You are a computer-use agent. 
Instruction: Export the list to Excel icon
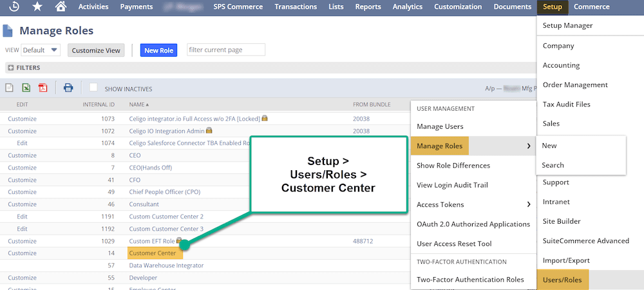(x=26, y=88)
